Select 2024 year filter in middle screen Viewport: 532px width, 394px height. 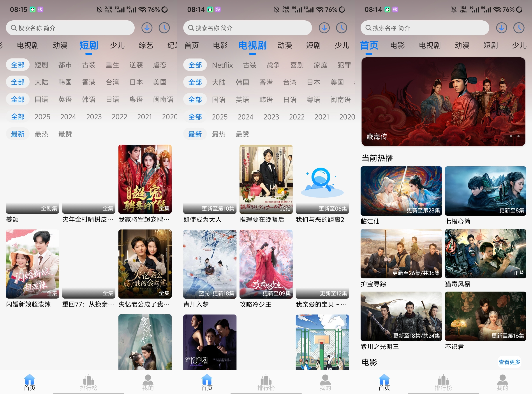(245, 117)
